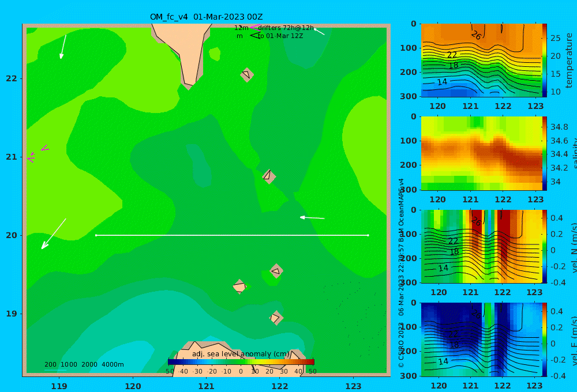The width and height of the screenshot is (577, 392).
Task: Click the '34.8' tick on salinity colorbar
Action: [x=559, y=127]
